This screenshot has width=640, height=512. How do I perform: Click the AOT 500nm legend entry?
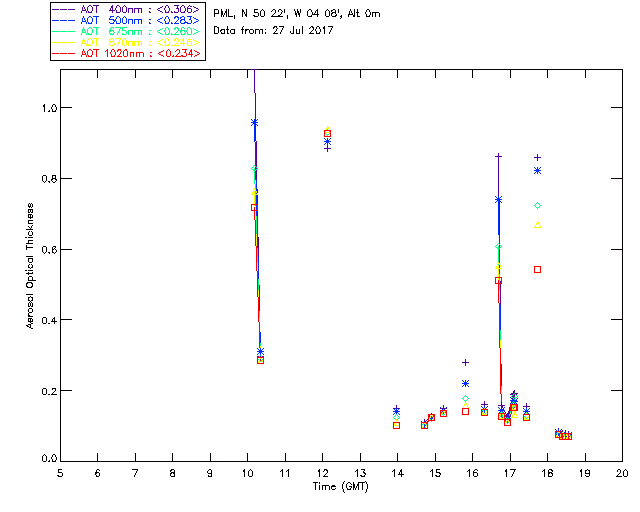(127, 20)
